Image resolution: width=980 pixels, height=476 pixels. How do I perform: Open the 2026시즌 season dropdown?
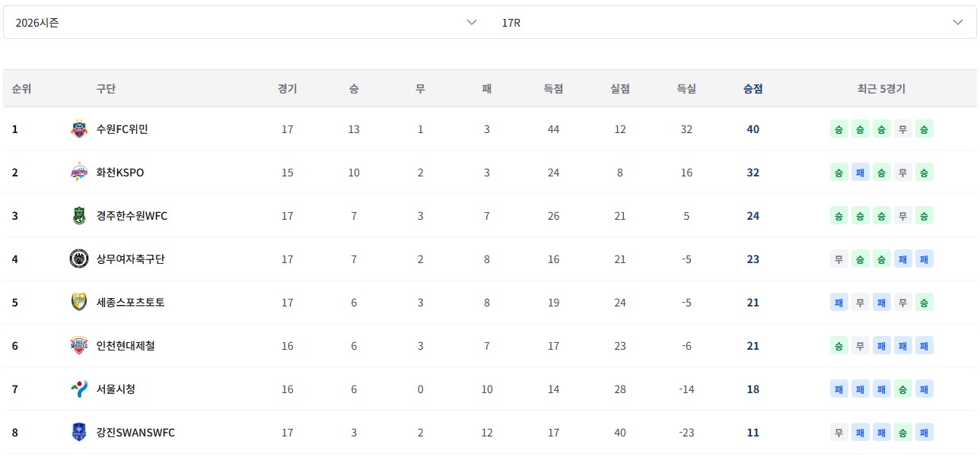247,23
